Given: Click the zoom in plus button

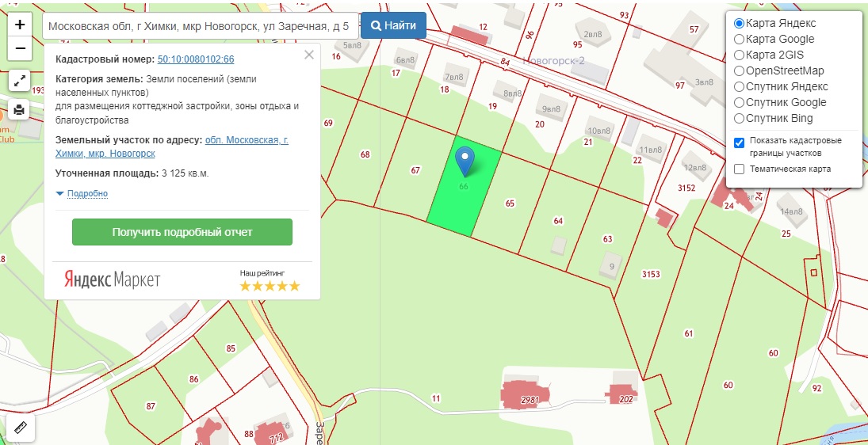Looking at the screenshot, I should click(x=20, y=25).
